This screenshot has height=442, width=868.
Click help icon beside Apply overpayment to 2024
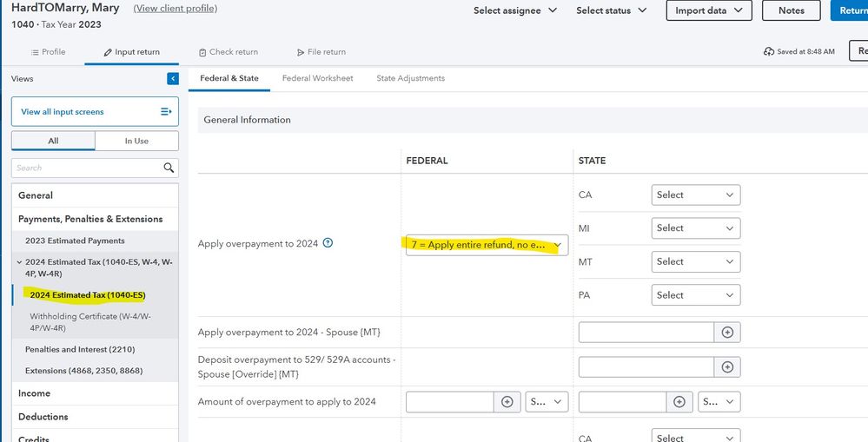[328, 244]
